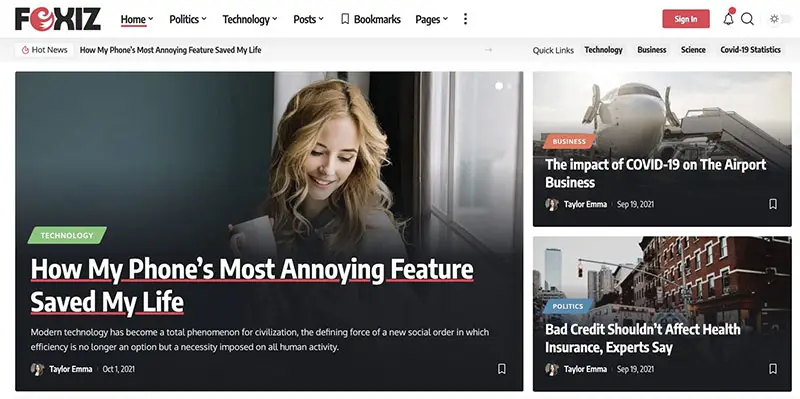
Task: Click the Oct 1, 2021 date
Action: 118,369
